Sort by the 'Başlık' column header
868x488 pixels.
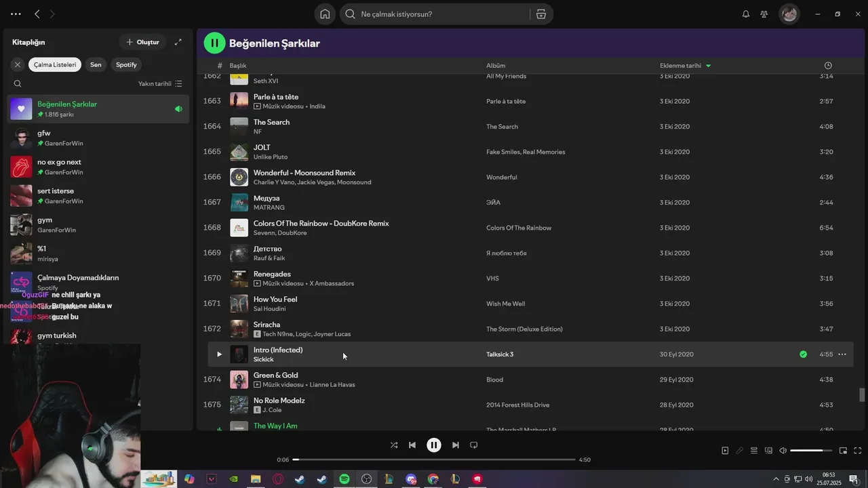pyautogui.click(x=238, y=66)
